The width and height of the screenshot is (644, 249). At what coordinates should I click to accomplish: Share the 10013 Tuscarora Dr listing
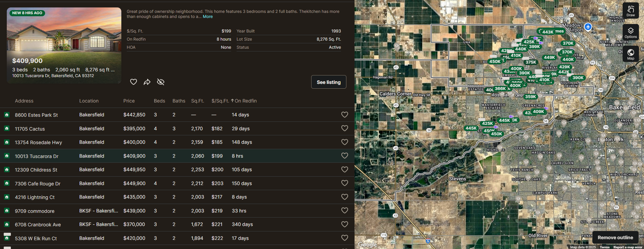pos(147,82)
